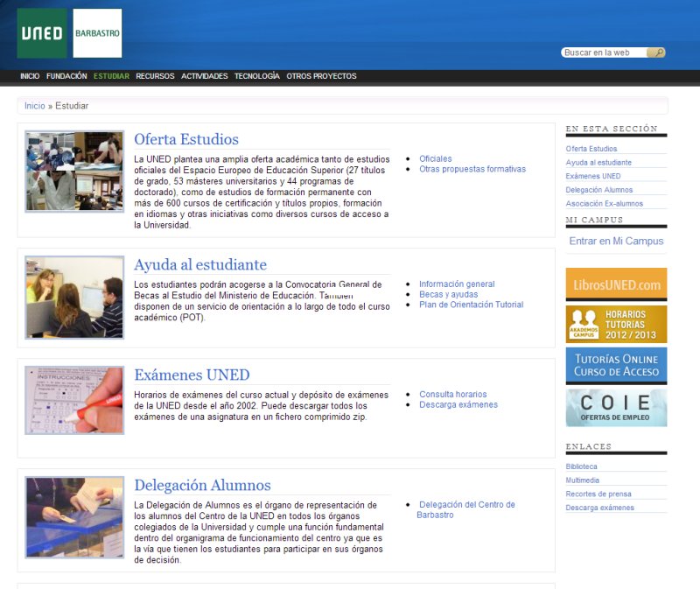Image resolution: width=700 pixels, height=589 pixels.
Task: Open Horarios Tutorías 2012/2013 banner
Action: pos(616,325)
